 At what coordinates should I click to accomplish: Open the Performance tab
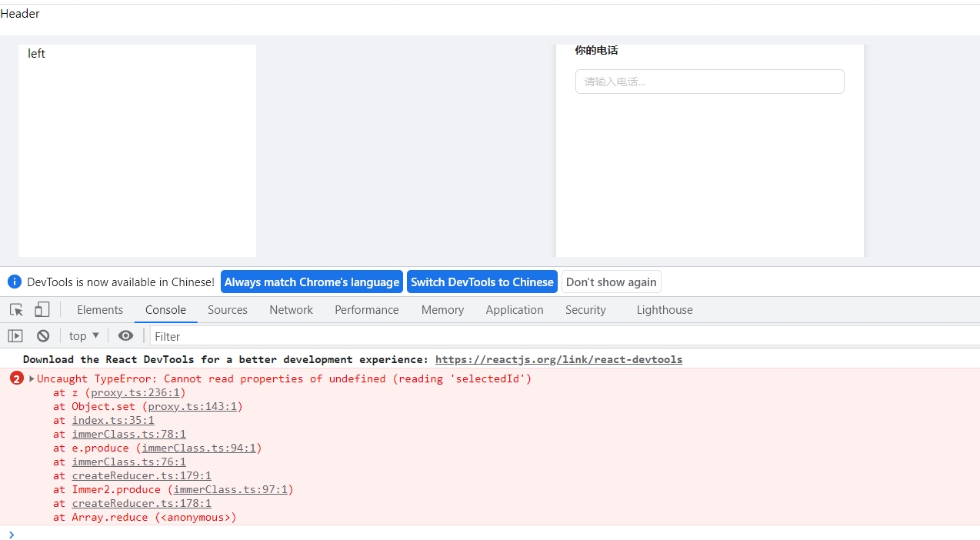367,310
